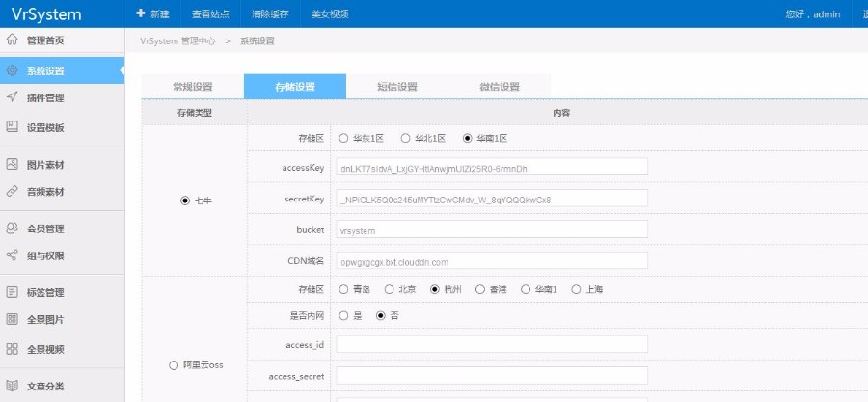
Task: Choose 七牛 storage type radio
Action: (x=185, y=201)
